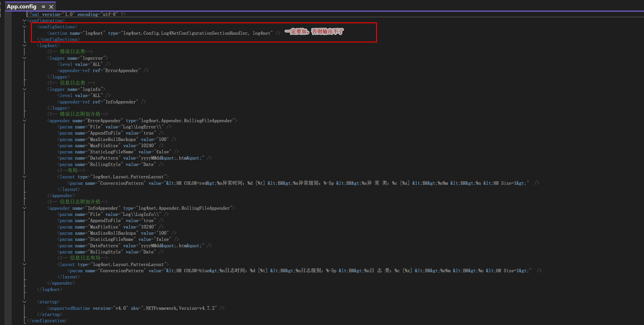Click the ErrorAppender AppendToFile param line

pyautogui.click(x=111, y=133)
